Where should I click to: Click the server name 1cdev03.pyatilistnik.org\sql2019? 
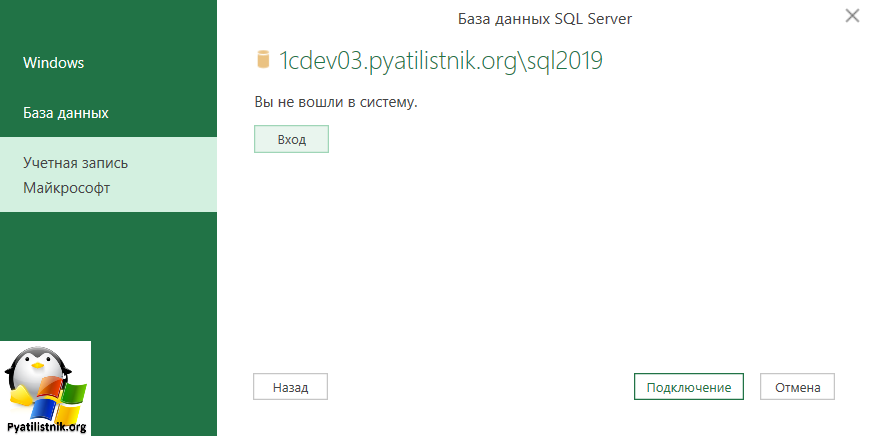pyautogui.click(x=440, y=60)
